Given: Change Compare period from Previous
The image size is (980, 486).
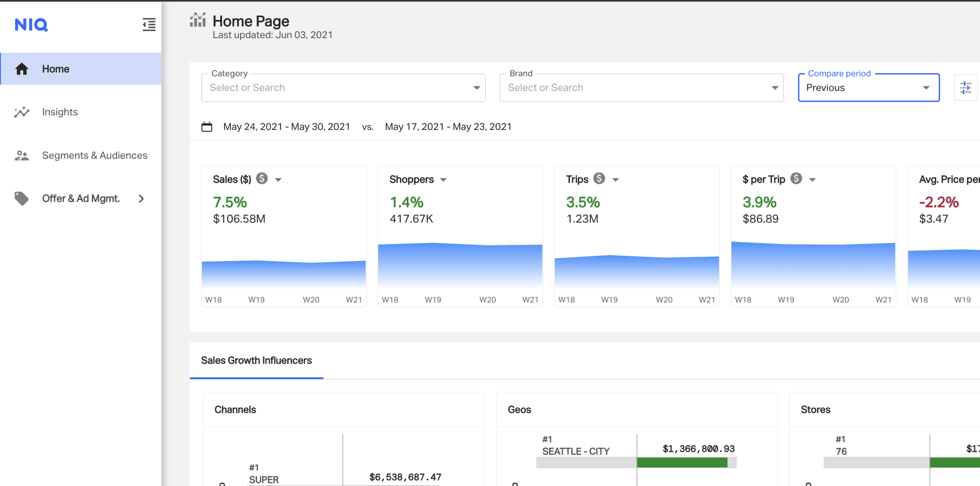Looking at the screenshot, I should (x=926, y=87).
